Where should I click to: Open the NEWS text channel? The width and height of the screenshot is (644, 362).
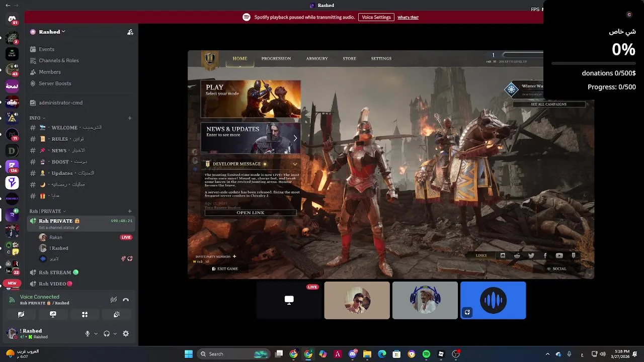click(x=82, y=150)
